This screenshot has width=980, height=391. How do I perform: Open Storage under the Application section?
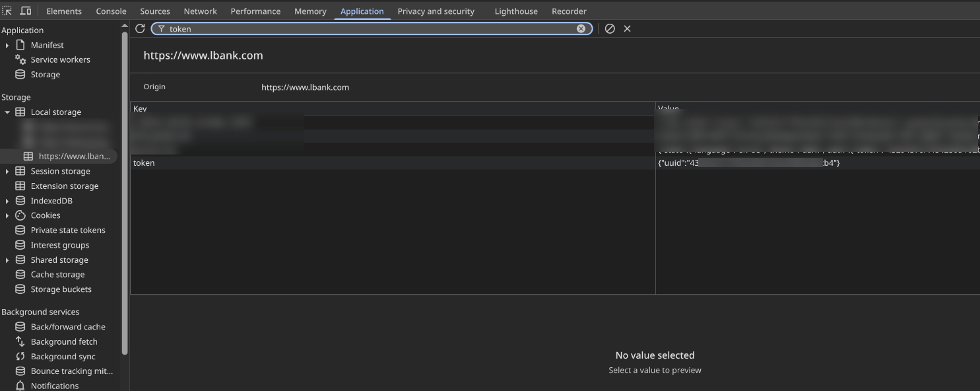click(x=46, y=75)
